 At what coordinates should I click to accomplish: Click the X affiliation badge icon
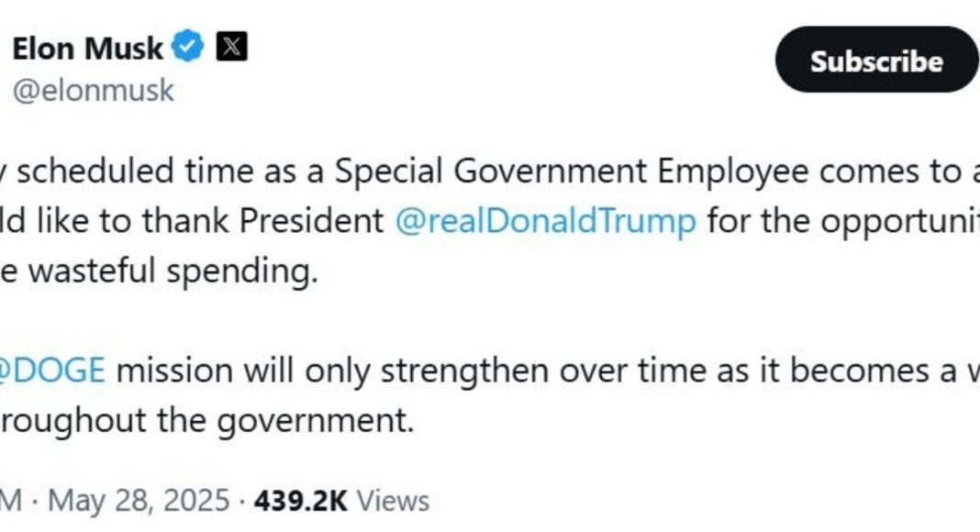point(231,47)
